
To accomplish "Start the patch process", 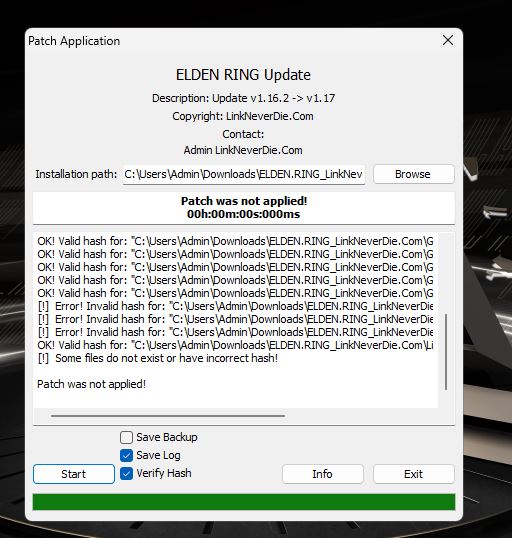I will coord(74,474).
